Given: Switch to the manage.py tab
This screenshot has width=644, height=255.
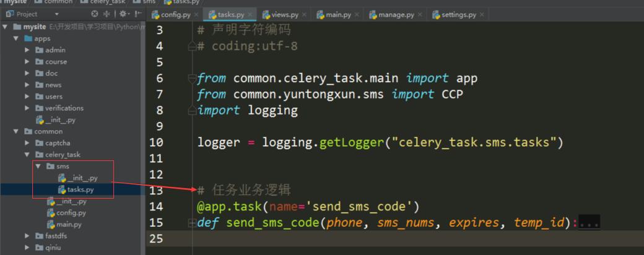Looking at the screenshot, I should click(391, 15).
